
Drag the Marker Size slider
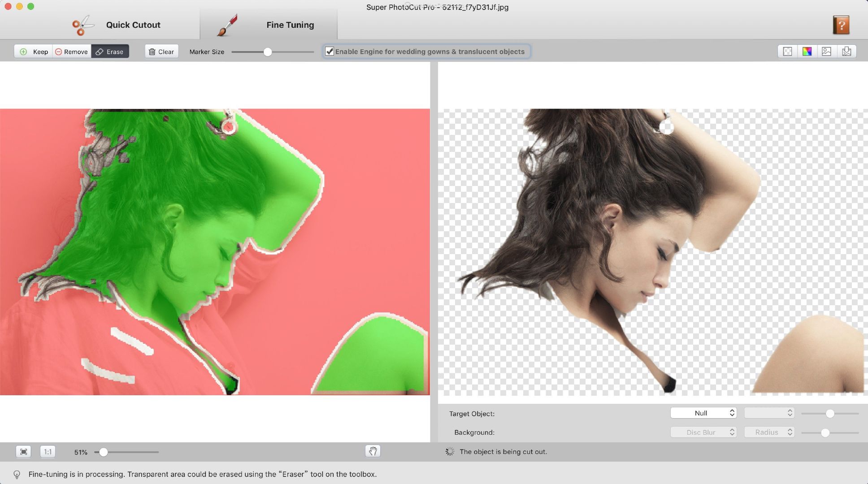(267, 51)
